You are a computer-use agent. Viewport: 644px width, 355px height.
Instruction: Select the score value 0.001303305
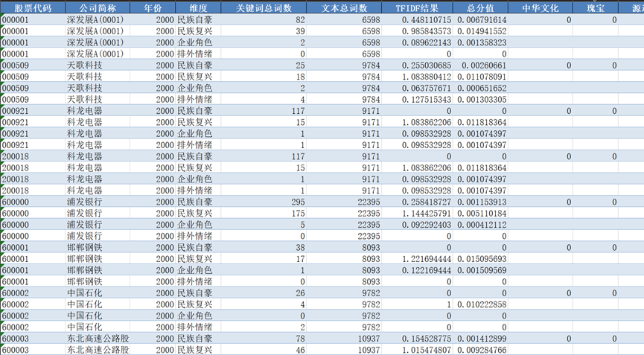480,99
